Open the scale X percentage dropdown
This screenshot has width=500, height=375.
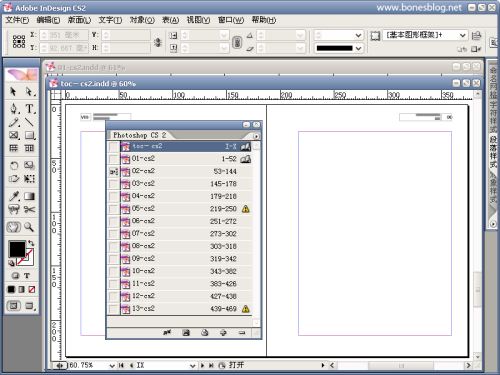(x=224, y=35)
